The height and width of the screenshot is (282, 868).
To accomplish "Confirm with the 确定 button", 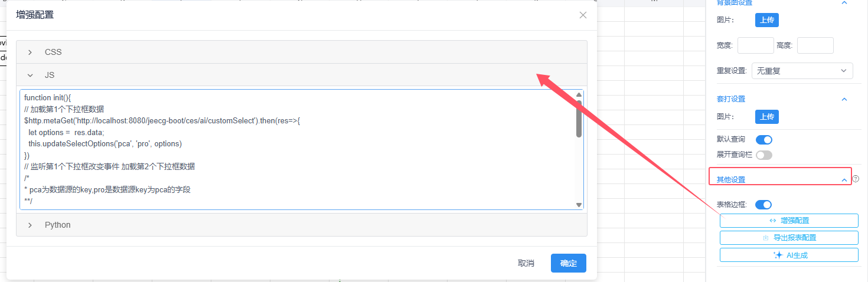I will [568, 263].
